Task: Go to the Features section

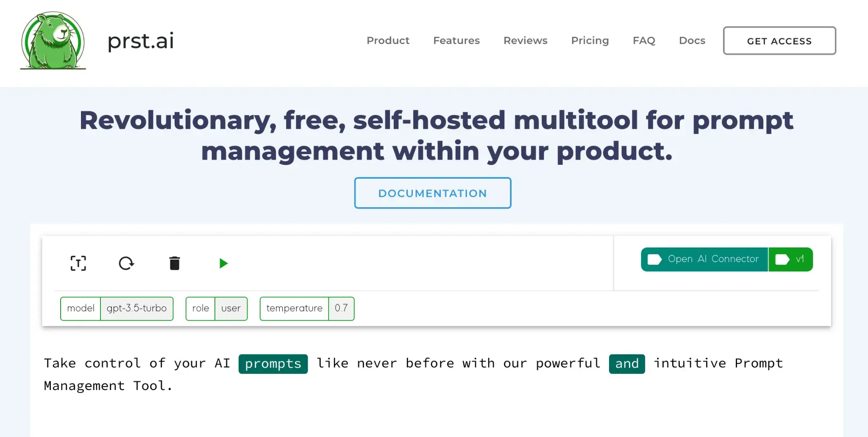Action: tap(456, 41)
